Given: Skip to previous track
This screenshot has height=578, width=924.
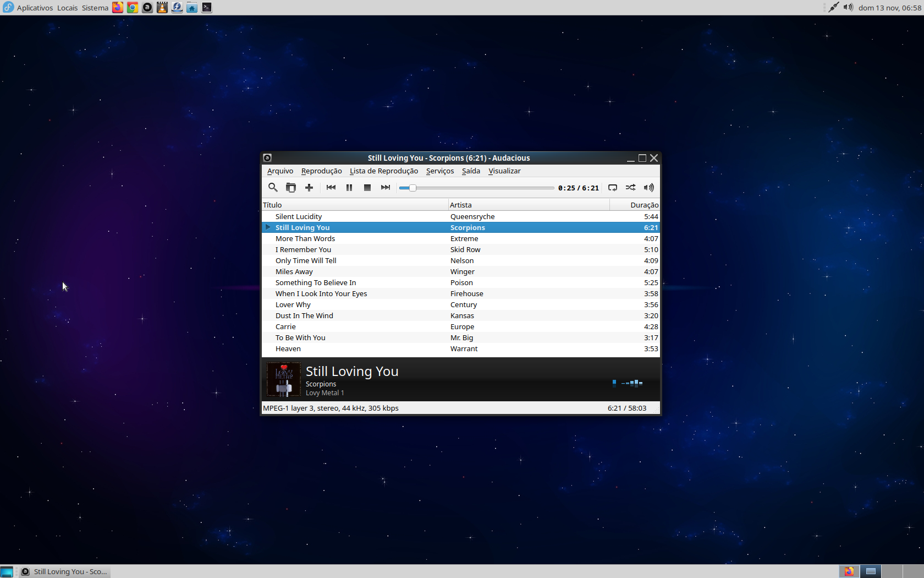Looking at the screenshot, I should 331,188.
